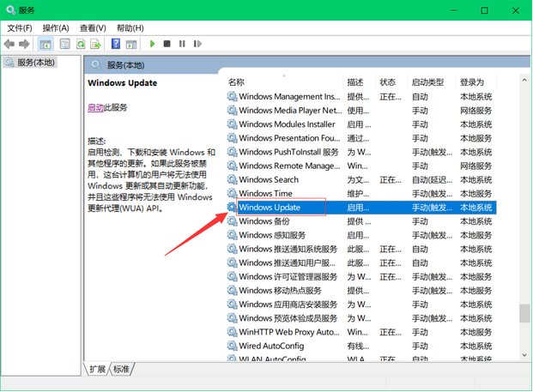Minimize the 服务 window
Image resolution: width=533 pixels, height=392 pixels.
click(454, 10)
